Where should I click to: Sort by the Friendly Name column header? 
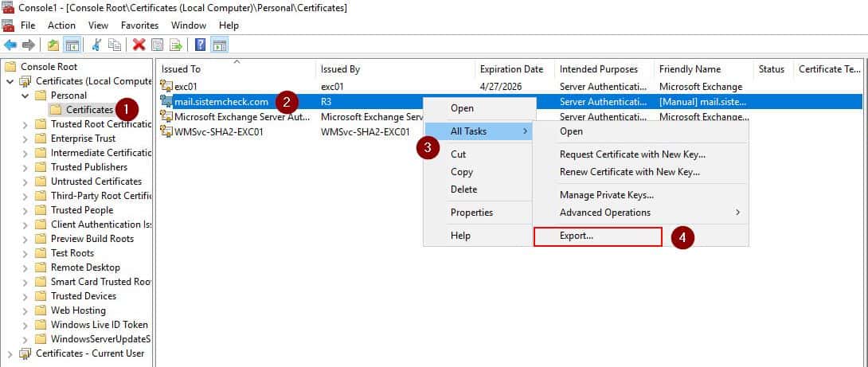[x=703, y=69]
